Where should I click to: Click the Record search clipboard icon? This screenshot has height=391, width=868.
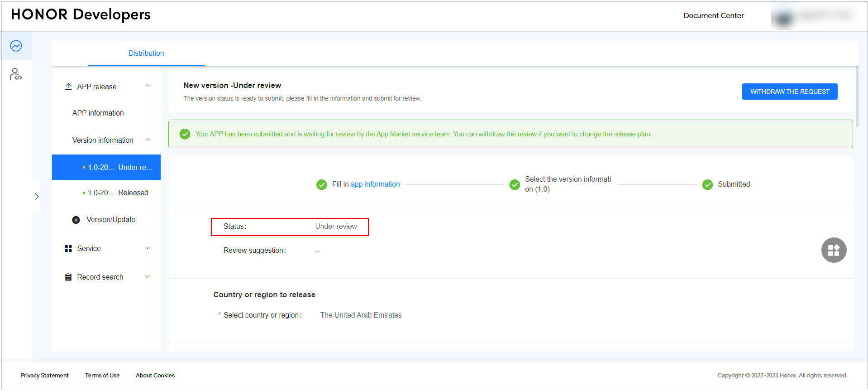(x=68, y=277)
